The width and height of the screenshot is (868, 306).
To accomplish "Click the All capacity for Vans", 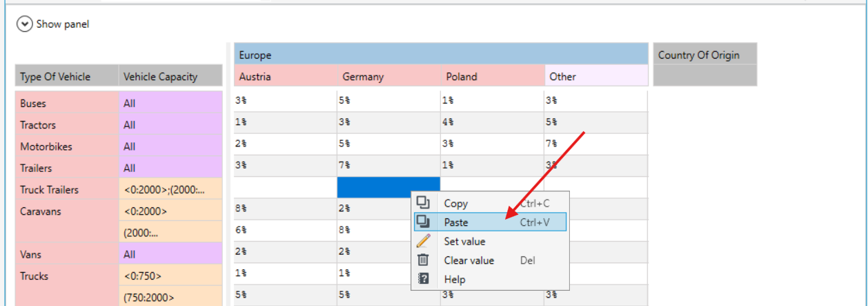I will tap(170, 254).
